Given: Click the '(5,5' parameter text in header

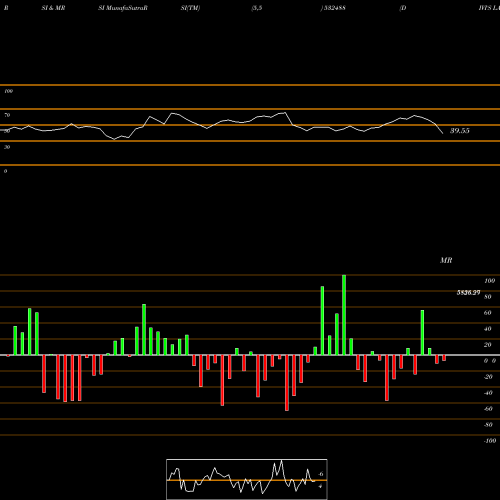Looking at the screenshot, I should [x=257, y=8].
